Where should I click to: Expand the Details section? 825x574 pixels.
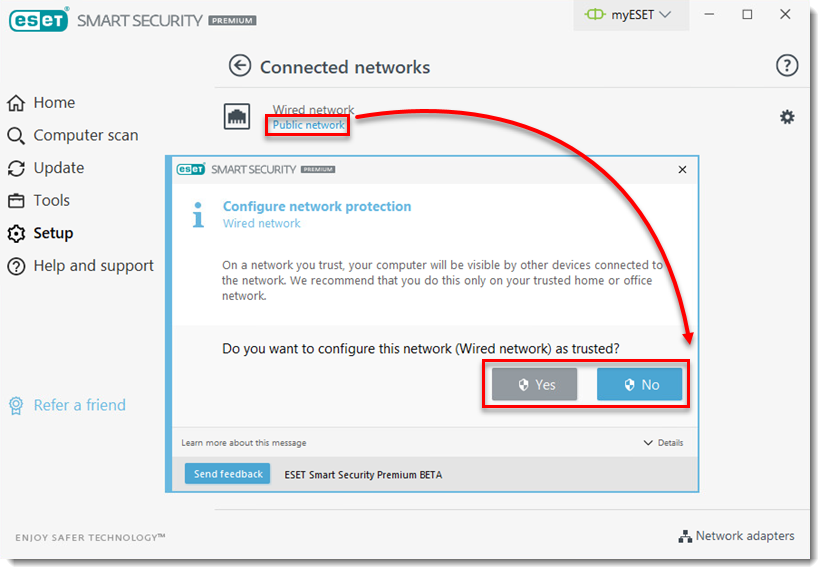pos(663,443)
